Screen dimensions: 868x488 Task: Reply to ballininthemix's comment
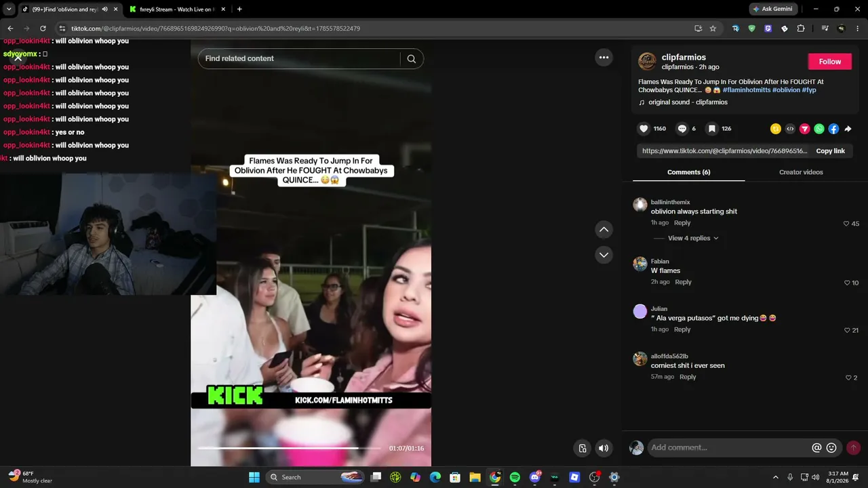click(682, 223)
